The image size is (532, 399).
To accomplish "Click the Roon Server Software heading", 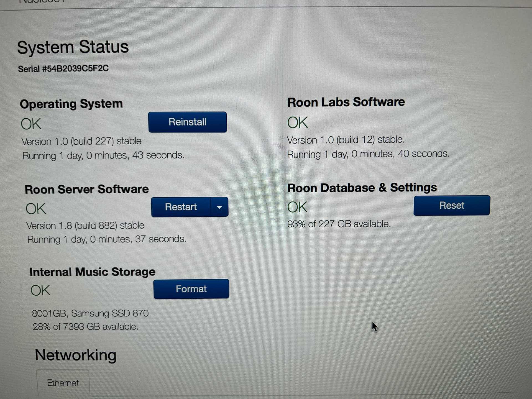I will (87, 189).
